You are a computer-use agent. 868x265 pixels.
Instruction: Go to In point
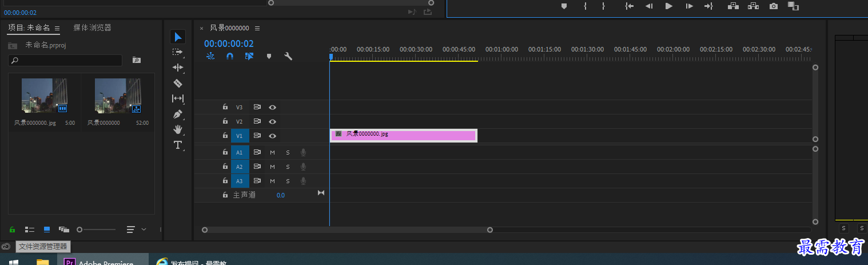pos(630,6)
